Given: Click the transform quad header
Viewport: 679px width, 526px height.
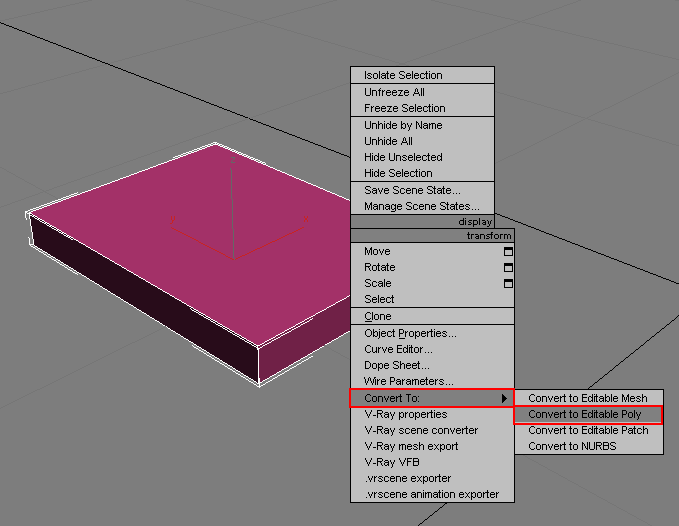Looking at the screenshot, I should [x=432, y=236].
